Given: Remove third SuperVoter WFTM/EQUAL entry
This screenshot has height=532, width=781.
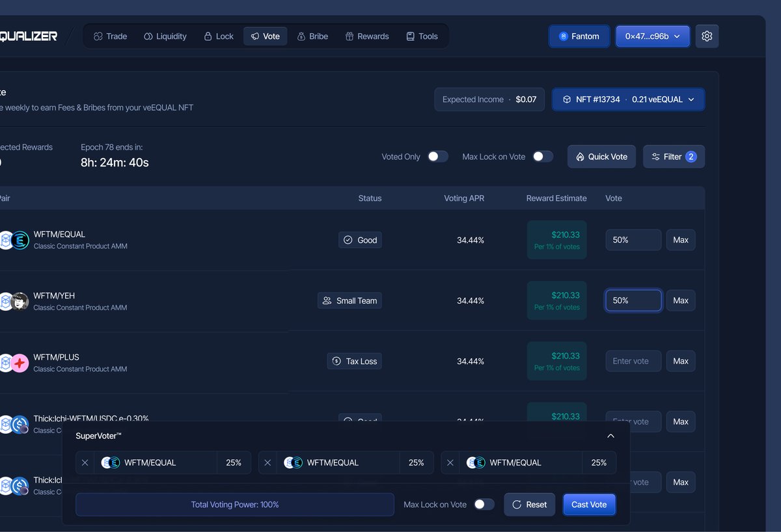Looking at the screenshot, I should pos(450,462).
